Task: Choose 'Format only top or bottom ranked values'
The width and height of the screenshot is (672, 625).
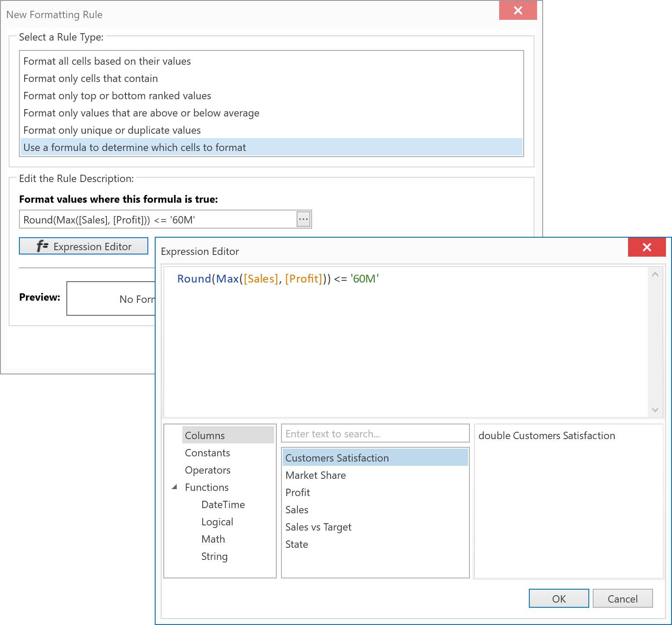Action: pyautogui.click(x=271, y=96)
